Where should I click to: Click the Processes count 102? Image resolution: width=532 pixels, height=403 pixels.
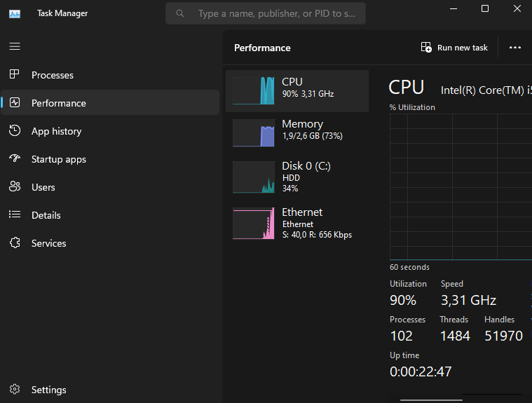click(x=402, y=336)
